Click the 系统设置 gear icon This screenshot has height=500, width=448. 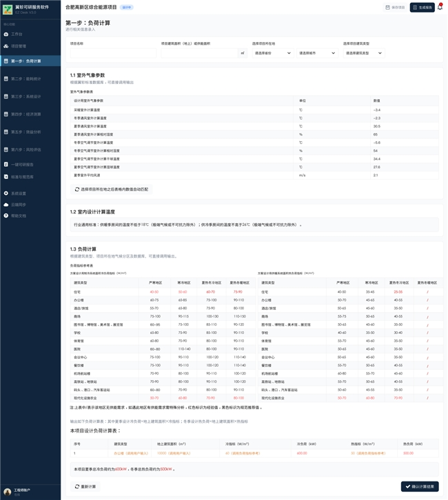pos(6,194)
